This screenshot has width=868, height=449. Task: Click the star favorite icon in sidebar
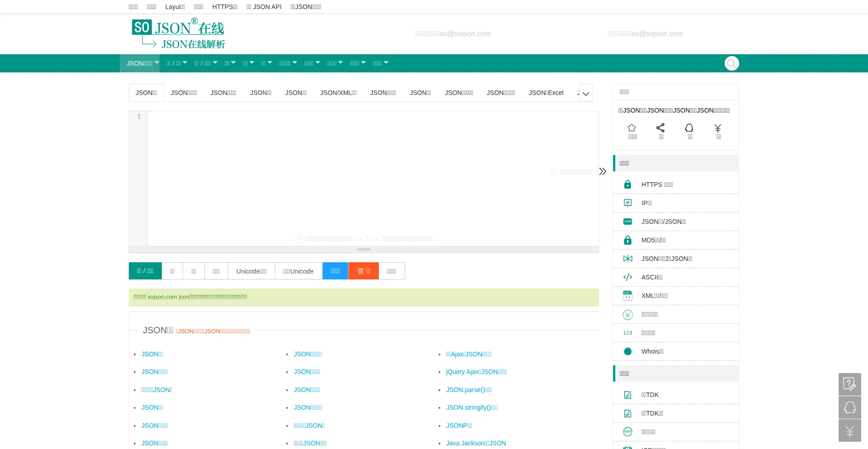[632, 128]
